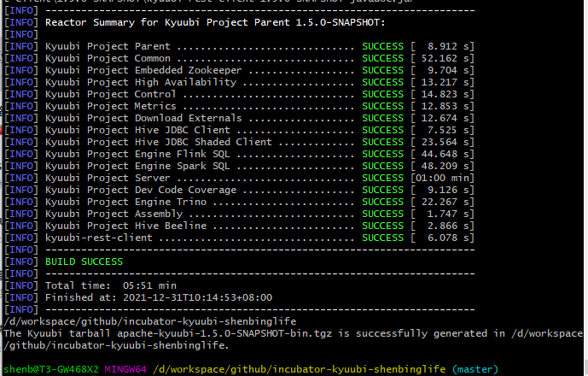
Task: Click Kyuubi Project Dev Code Coverage
Action: point(141,190)
